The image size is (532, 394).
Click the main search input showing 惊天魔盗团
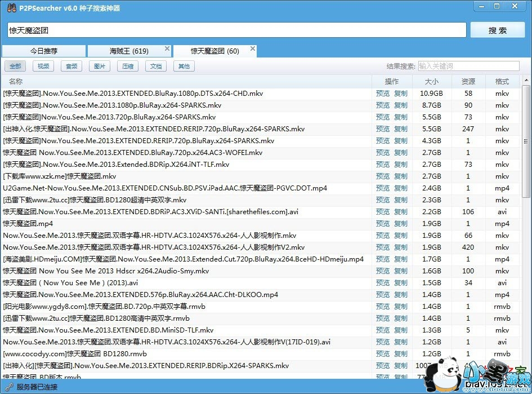[x=236, y=29]
